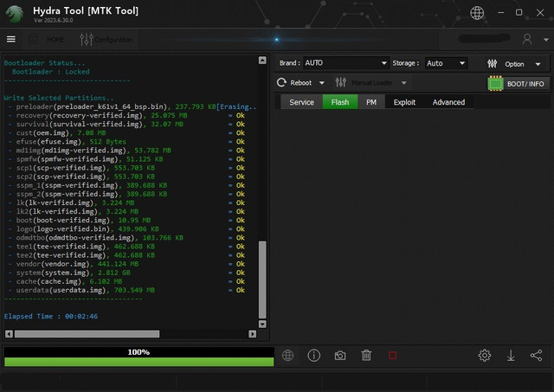Image resolution: width=554 pixels, height=392 pixels.
Task: Click the log scroll left arrow
Action: pos(10,334)
